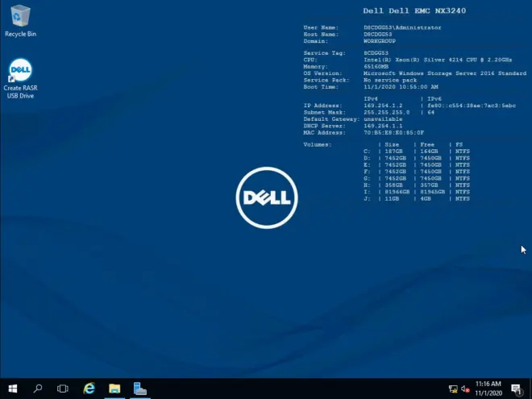
Task: Open File Explorer from the taskbar
Action: (x=114, y=389)
